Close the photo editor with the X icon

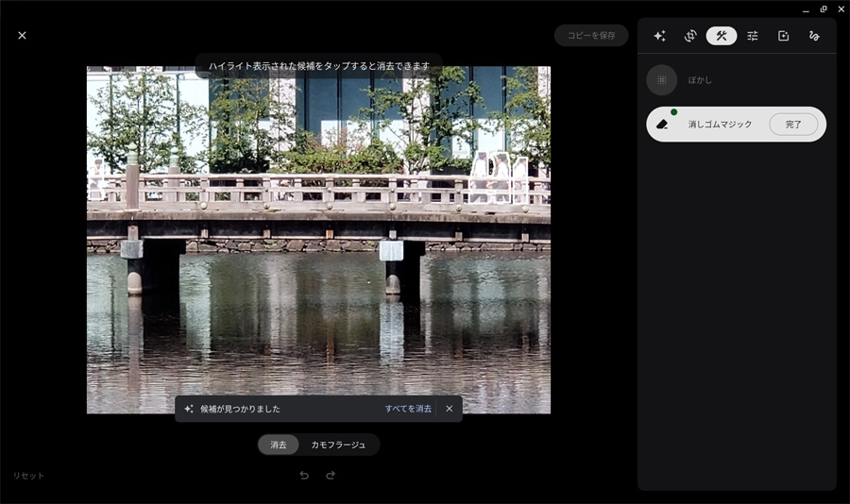point(22,35)
